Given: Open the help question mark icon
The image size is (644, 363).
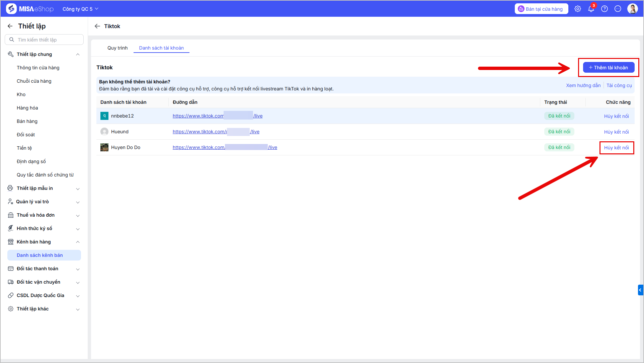Looking at the screenshot, I should pyautogui.click(x=605, y=9).
